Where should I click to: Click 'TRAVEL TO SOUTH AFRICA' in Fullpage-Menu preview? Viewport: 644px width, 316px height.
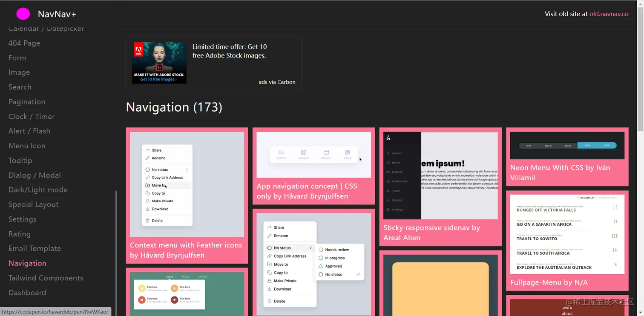pyautogui.click(x=543, y=253)
